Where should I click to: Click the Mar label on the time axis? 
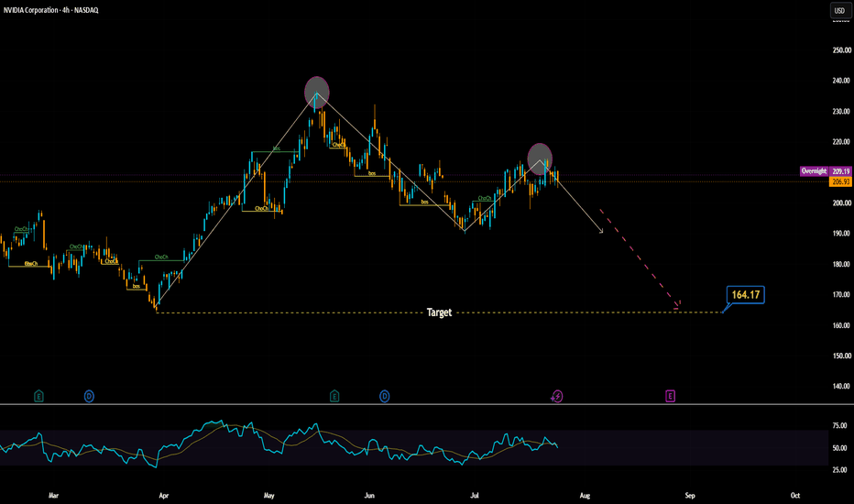[53, 495]
